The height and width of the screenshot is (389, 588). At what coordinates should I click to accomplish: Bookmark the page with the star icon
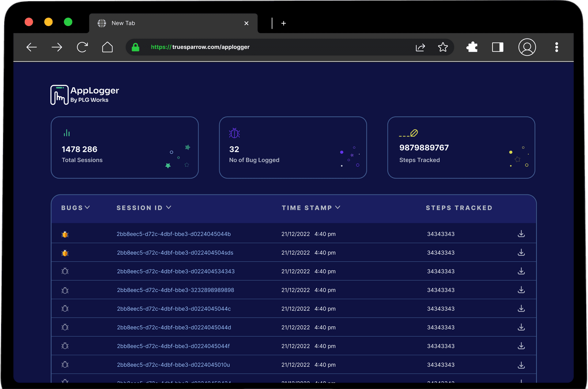point(443,47)
